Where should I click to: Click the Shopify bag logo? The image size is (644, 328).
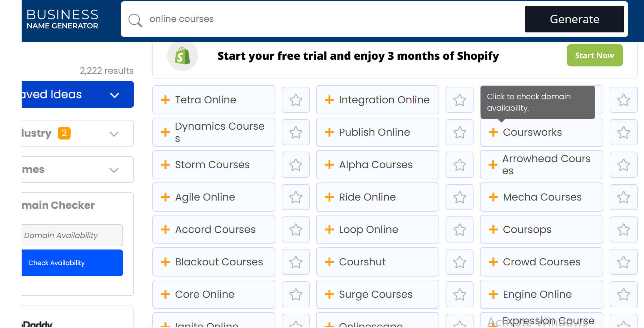(x=182, y=56)
